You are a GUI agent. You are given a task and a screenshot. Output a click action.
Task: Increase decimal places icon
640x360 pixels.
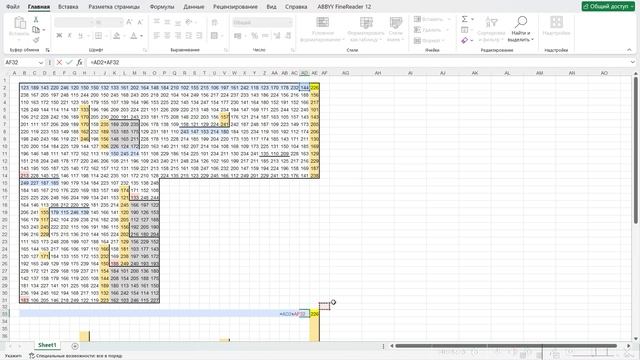tap(277, 36)
